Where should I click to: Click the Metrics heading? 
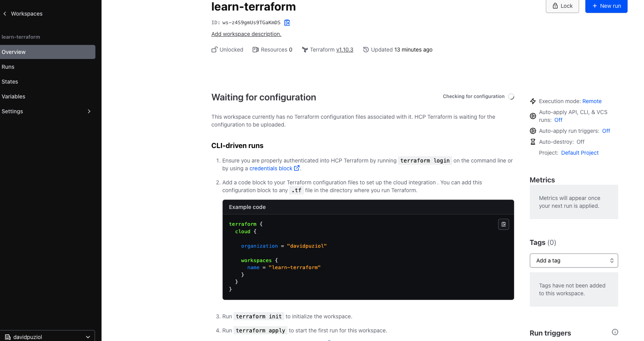542,180
